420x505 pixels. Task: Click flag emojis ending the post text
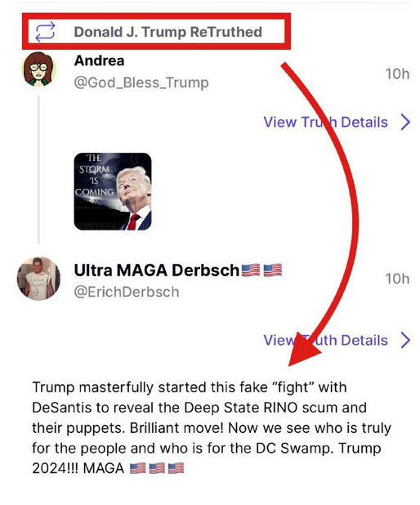(157, 468)
